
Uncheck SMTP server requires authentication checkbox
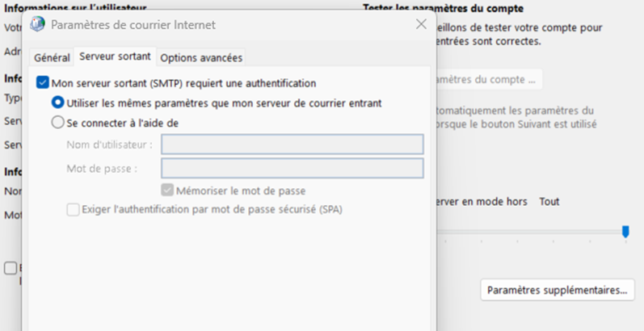[x=43, y=82]
